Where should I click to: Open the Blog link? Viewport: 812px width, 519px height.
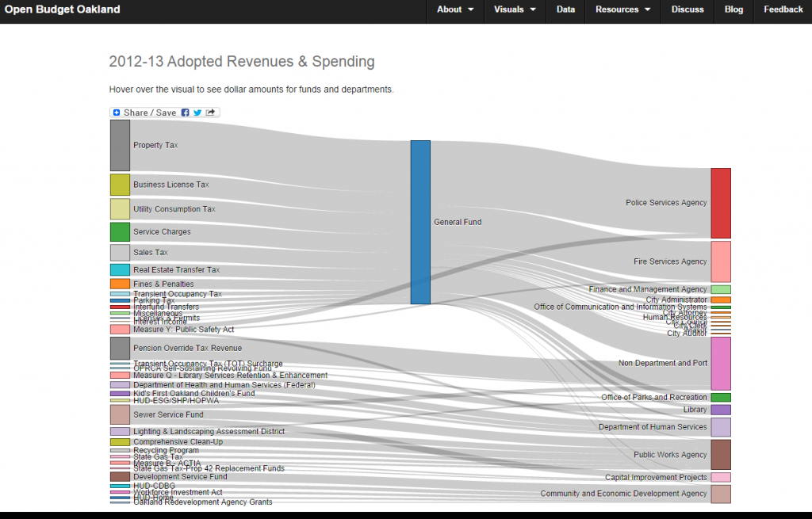[x=733, y=10]
